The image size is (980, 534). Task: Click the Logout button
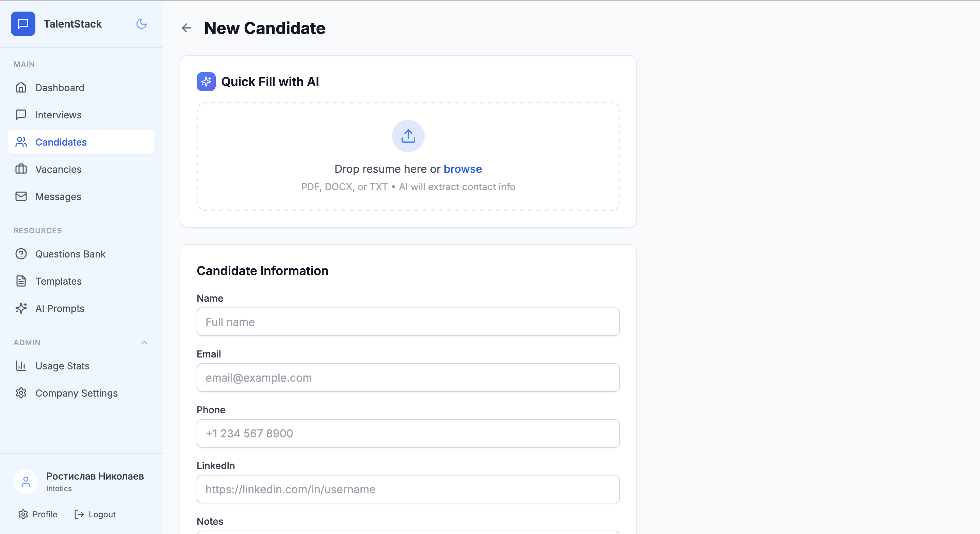click(x=95, y=514)
